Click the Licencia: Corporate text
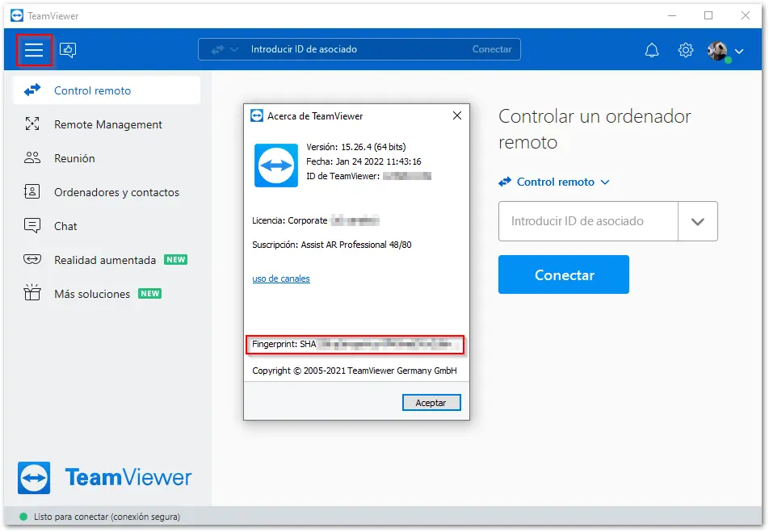Screen dimensions: 769x532 [x=290, y=220]
